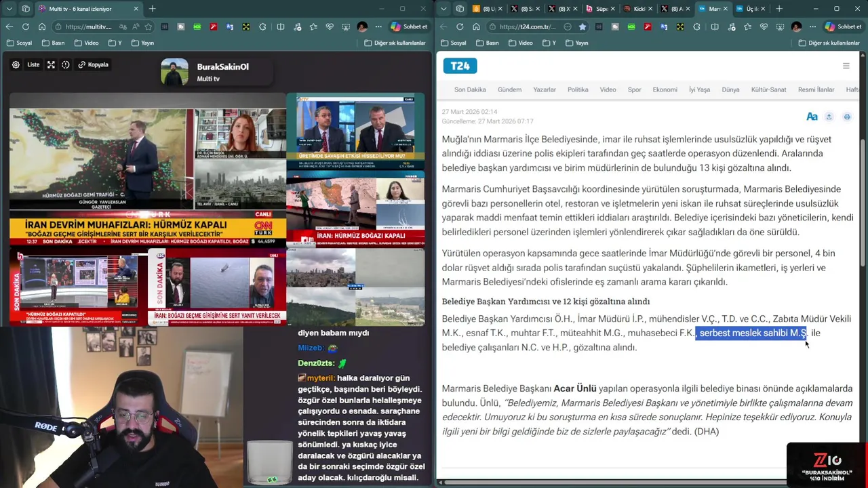This screenshot has height=488, width=868.
Task: Click the Kopyala link-copy button
Action: 94,64
